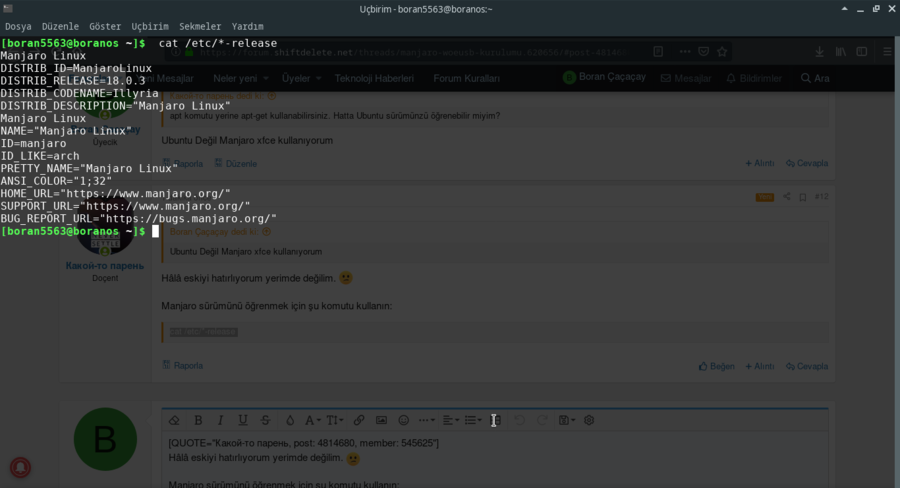Viewport: 900px width, 488px height.
Task: Click Raporla on the Ubuntu Değil Manjaro post
Action: (183, 164)
